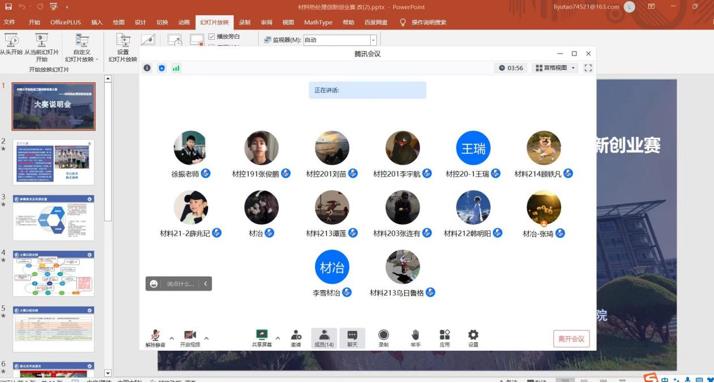Click the Leave Meeting button

(571, 339)
